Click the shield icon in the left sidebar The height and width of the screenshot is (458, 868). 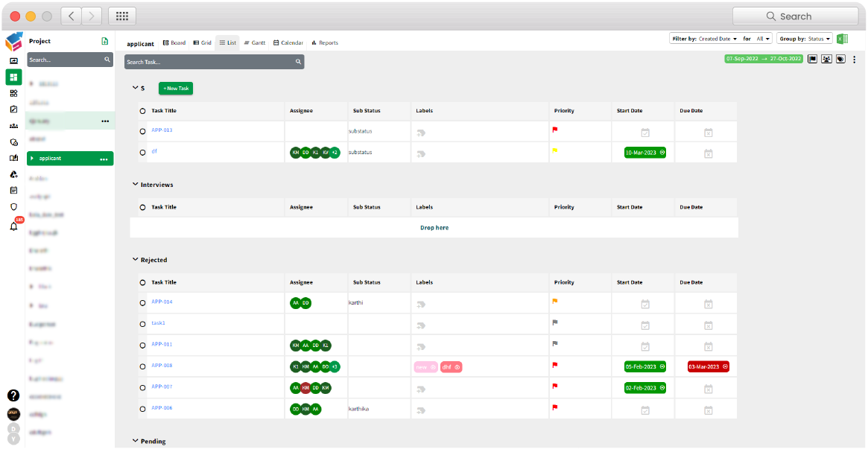tap(13, 206)
